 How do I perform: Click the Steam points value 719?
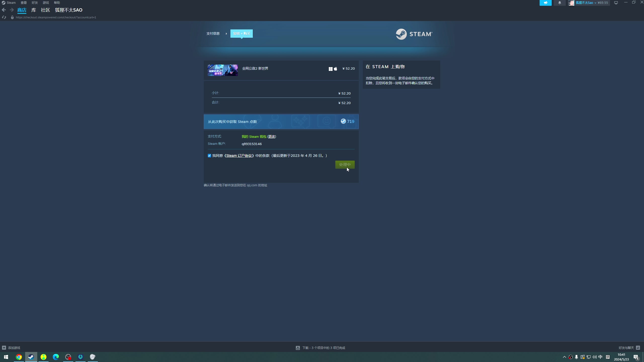coord(351,121)
